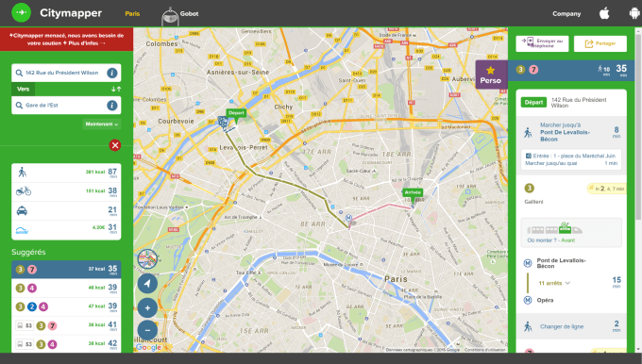The width and height of the screenshot is (642, 364).
Task: Click the Citymapper title text
Action: (x=71, y=13)
